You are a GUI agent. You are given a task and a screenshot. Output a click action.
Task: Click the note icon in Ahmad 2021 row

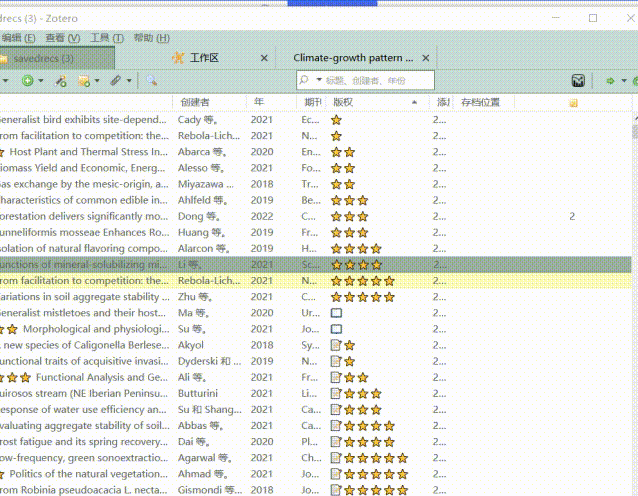[336, 474]
